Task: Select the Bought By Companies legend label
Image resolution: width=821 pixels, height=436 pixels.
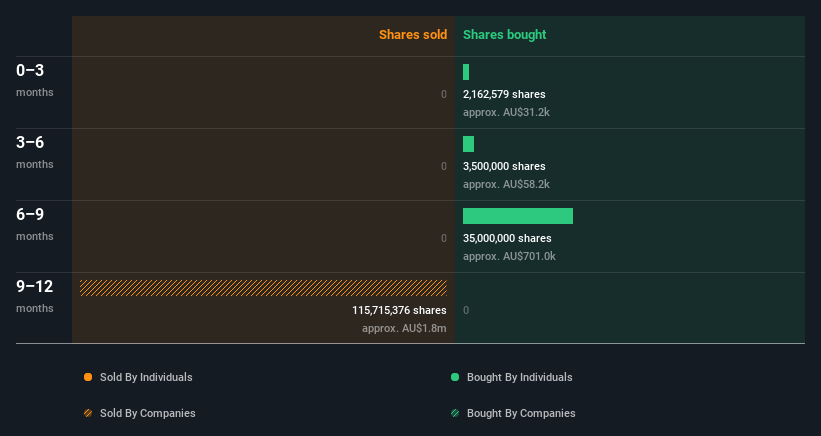Action: pyautogui.click(x=521, y=413)
